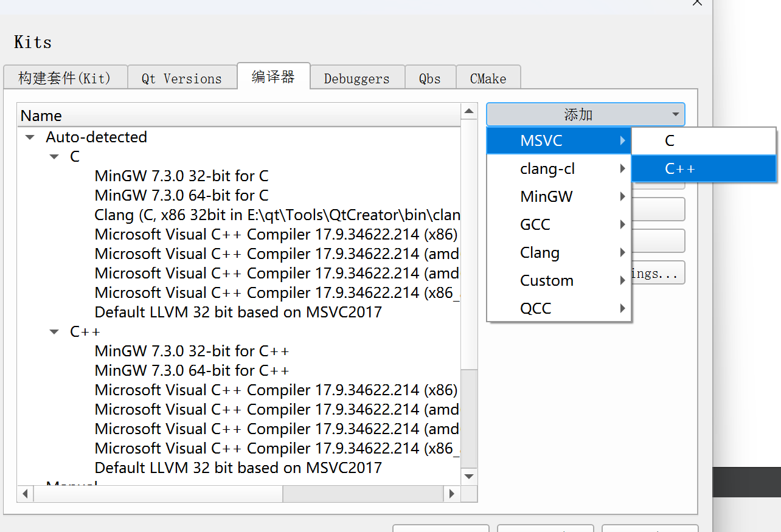This screenshot has width=781, height=532.
Task: Open the 添加 dropdown arrow
Action: coord(674,114)
